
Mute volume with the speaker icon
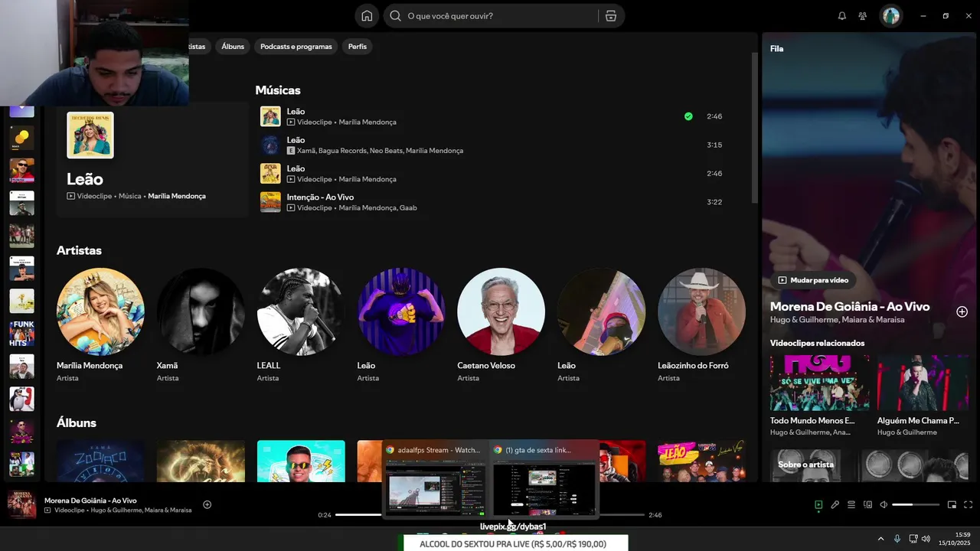coord(884,504)
